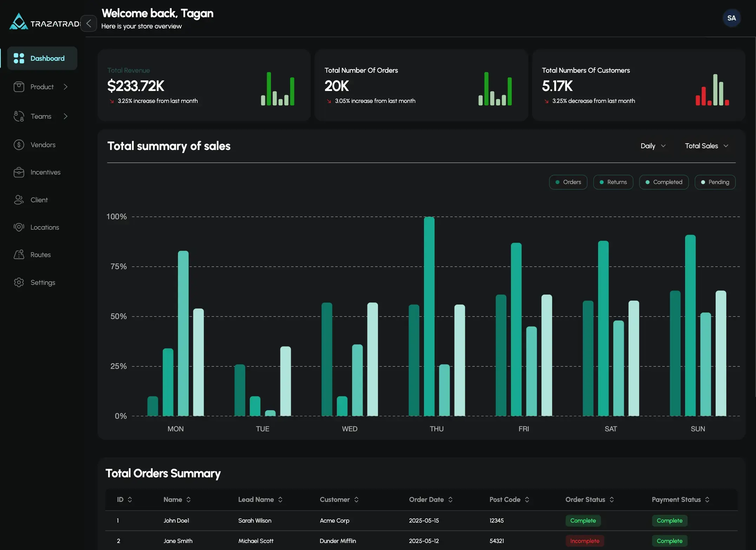This screenshot has height=550, width=756.
Task: Click the Incentives briefcase icon
Action: (x=19, y=172)
